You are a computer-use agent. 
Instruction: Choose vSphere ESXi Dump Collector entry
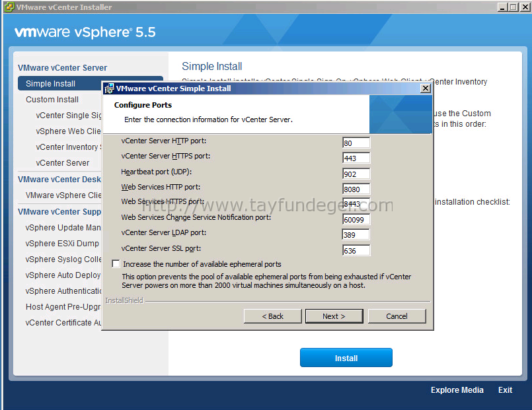click(x=62, y=243)
